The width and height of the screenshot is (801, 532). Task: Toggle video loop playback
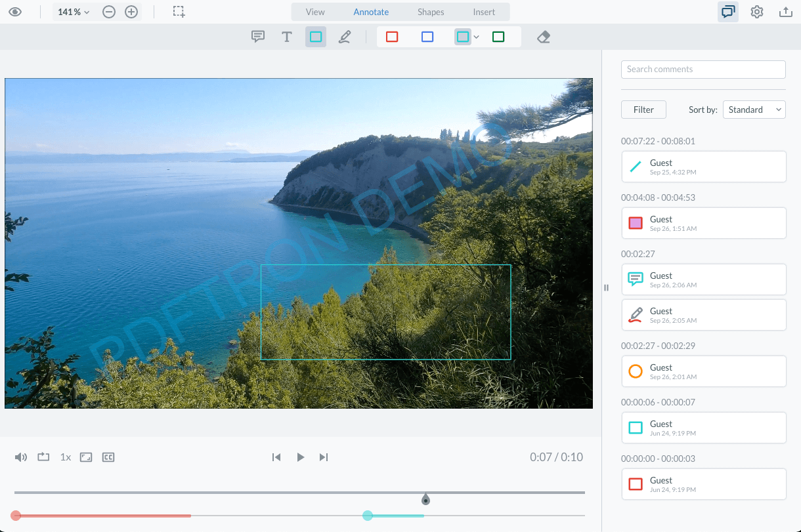coord(43,457)
